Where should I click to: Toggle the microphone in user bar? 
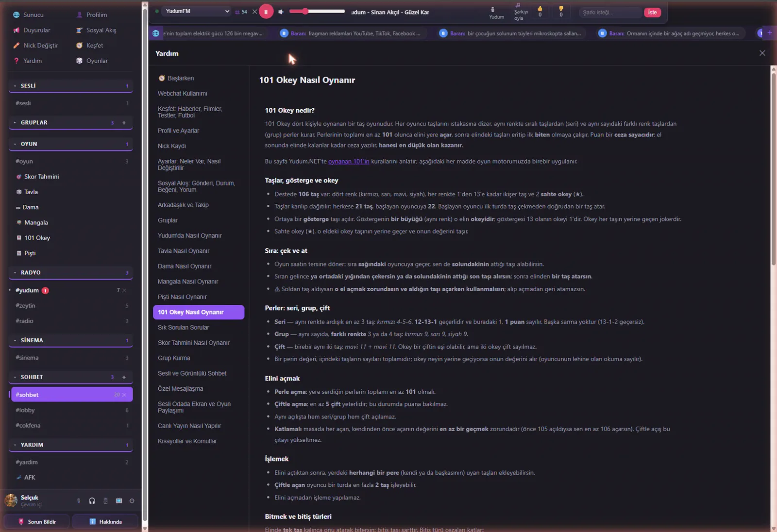click(79, 501)
